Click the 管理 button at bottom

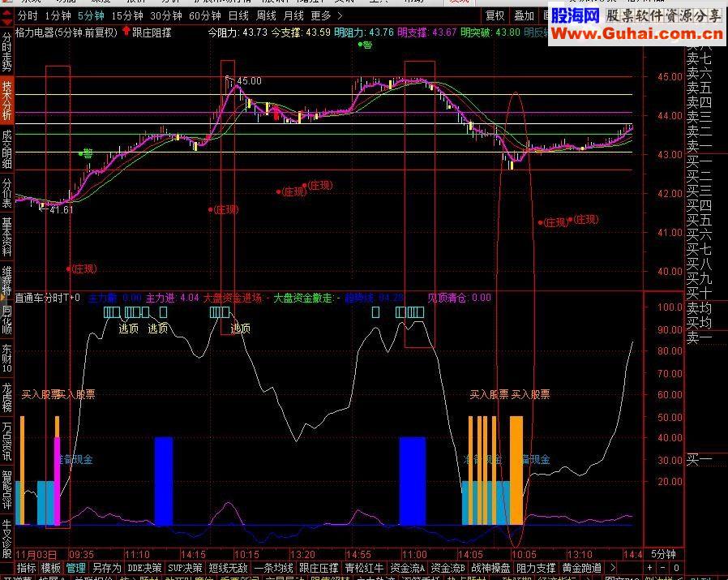[x=75, y=568]
